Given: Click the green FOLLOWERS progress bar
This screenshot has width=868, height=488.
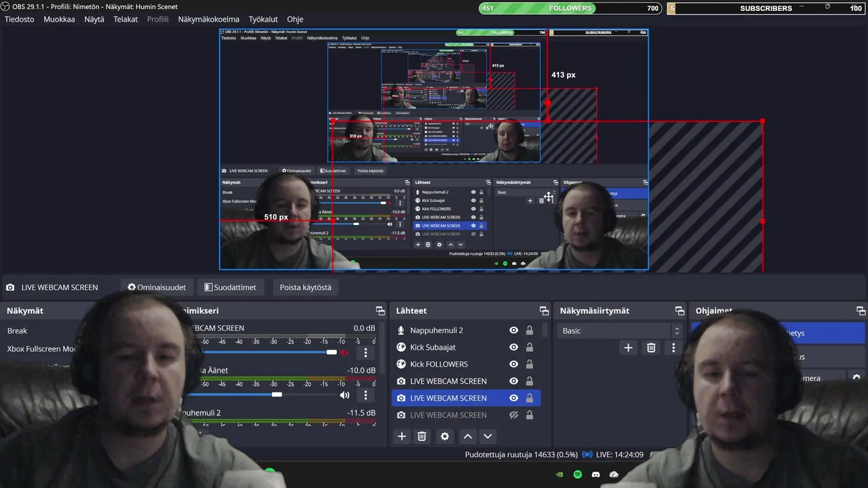Looking at the screenshot, I should click(x=536, y=8).
